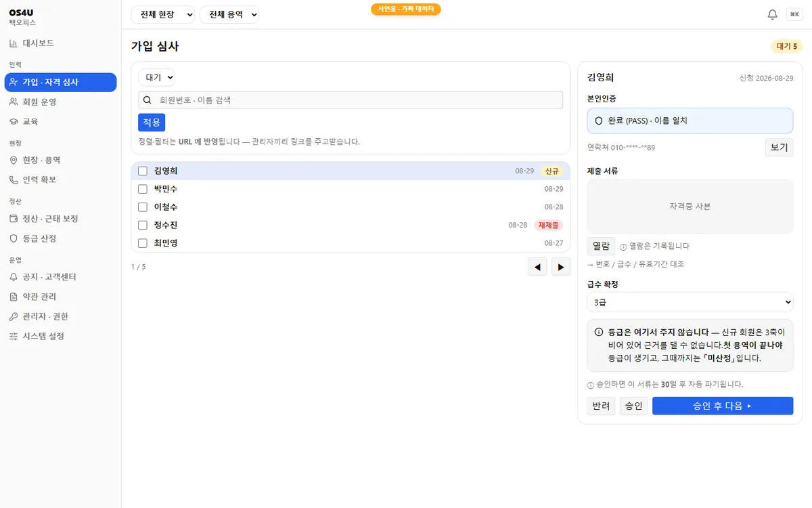Open the 전체 용역 dropdown
Viewport: 812px width, 508px height.
(229, 14)
